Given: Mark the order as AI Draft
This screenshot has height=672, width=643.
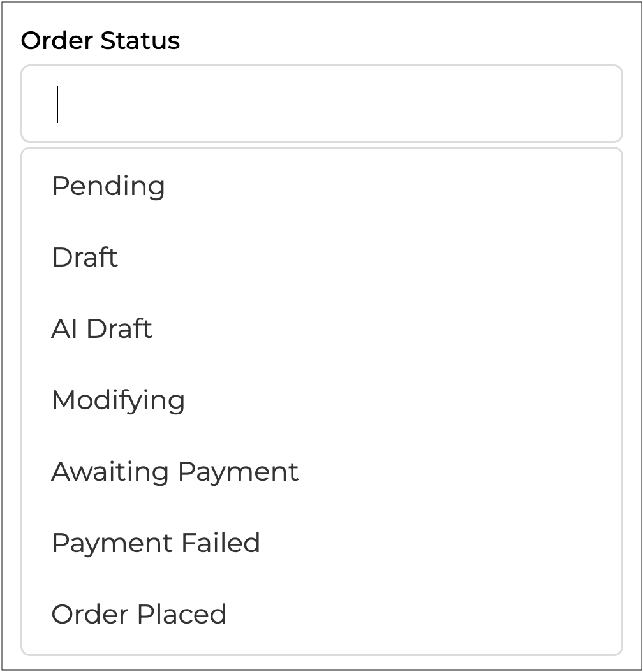Looking at the screenshot, I should 102,329.
